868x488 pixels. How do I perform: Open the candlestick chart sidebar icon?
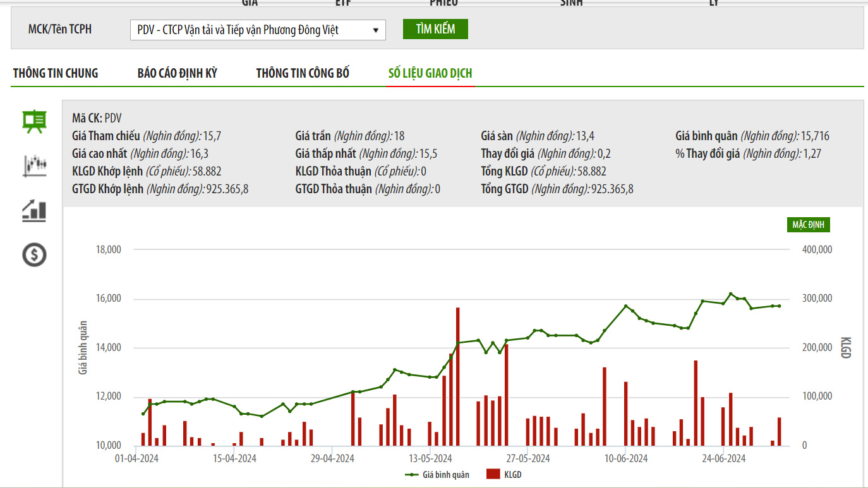coord(34,165)
